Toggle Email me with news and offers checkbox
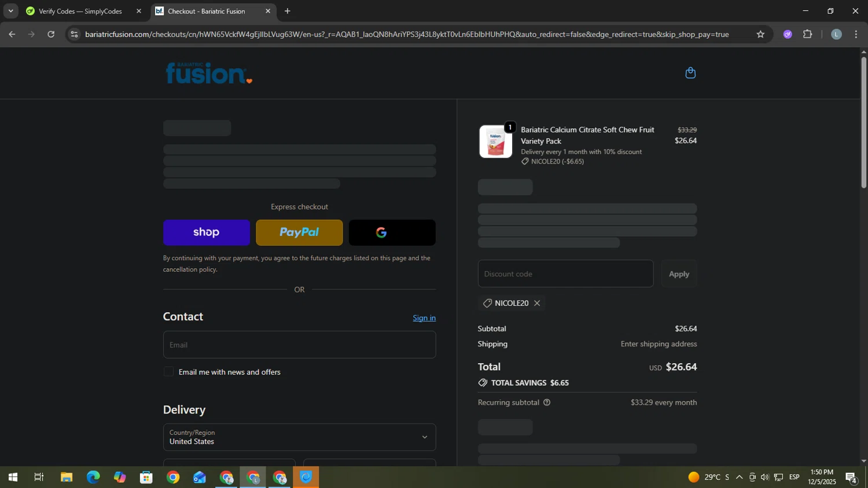The height and width of the screenshot is (488, 868). pos(168,372)
